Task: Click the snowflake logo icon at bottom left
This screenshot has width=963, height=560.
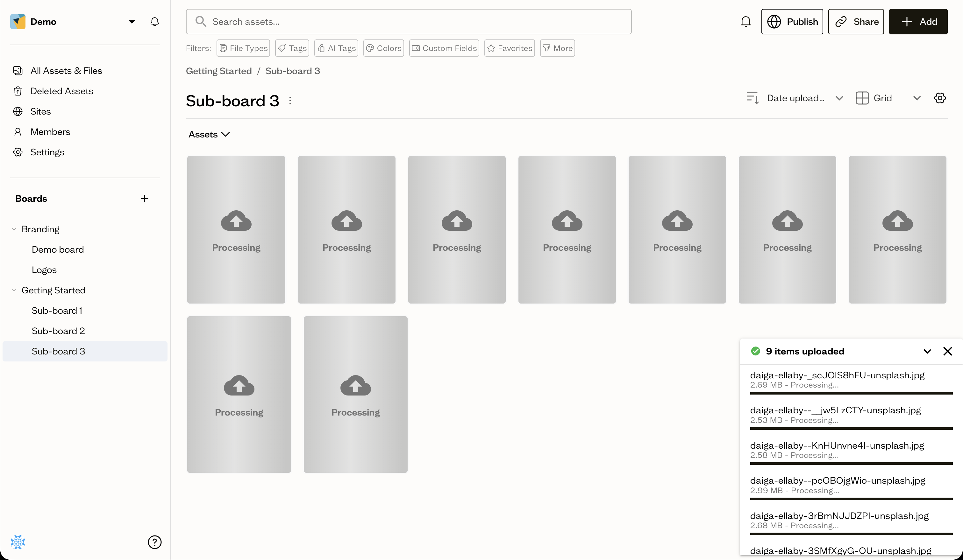Action: coord(18,542)
